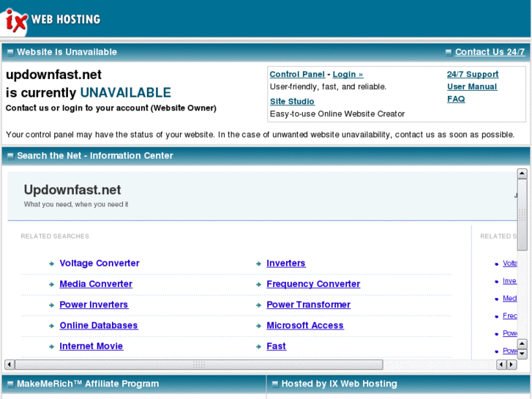Screen dimensions: 532x399
Task: Click the Search the Net - Information Center header
Action: tap(95, 155)
